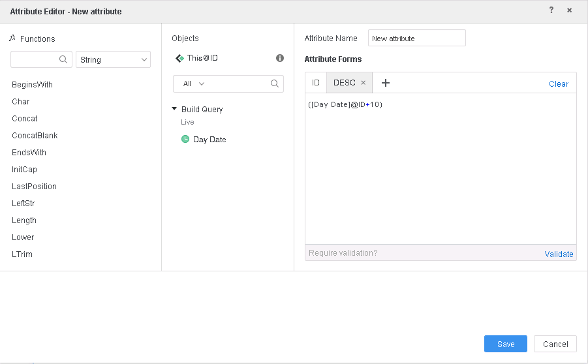588x364 pixels.
Task: Click the info icon beside This@ID
Action: point(280,58)
